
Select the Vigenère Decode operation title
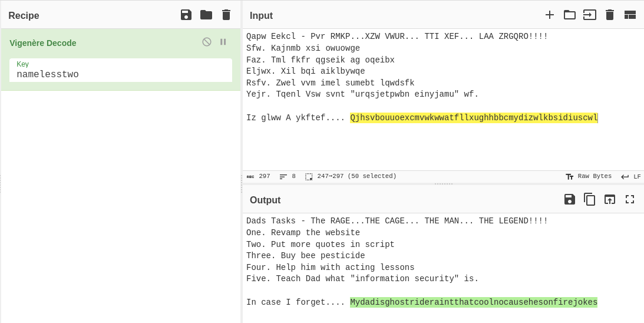(43, 43)
